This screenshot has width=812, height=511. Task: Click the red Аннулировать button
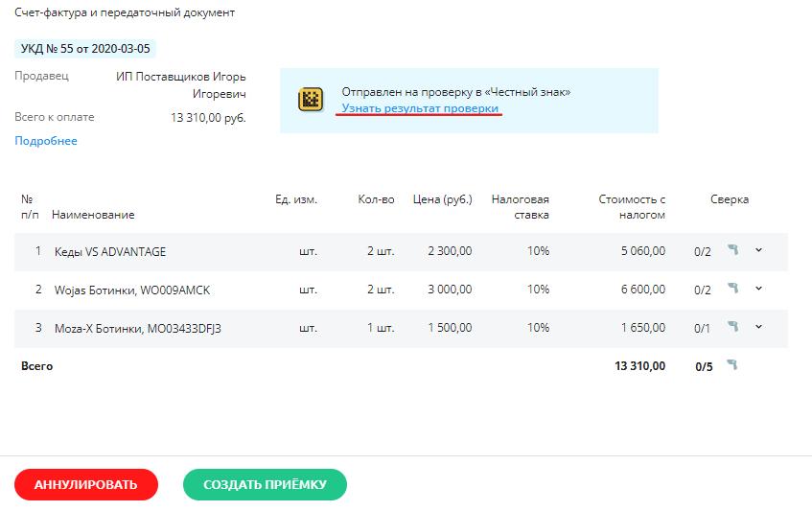86,484
